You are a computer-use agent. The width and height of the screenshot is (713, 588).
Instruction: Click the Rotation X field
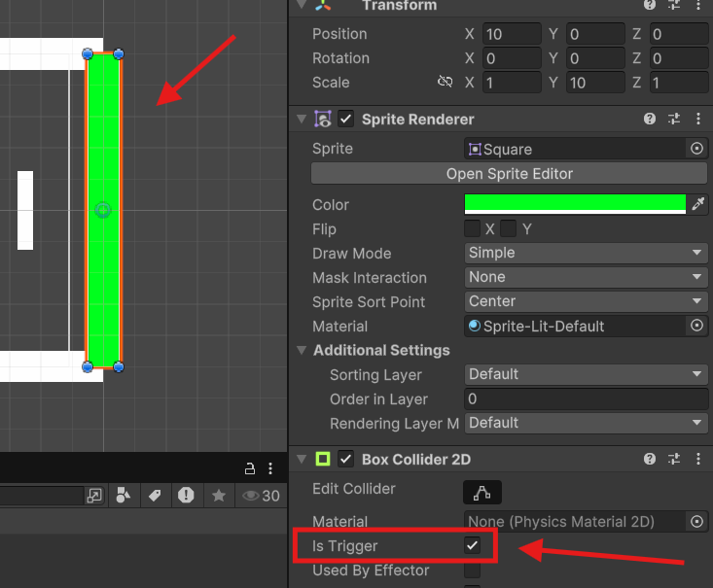(x=512, y=58)
